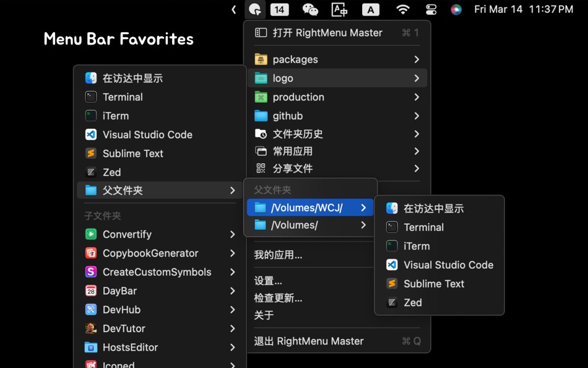The width and height of the screenshot is (588, 368).
Task: Click the CopybookGenerator app icon
Action: 91,253
